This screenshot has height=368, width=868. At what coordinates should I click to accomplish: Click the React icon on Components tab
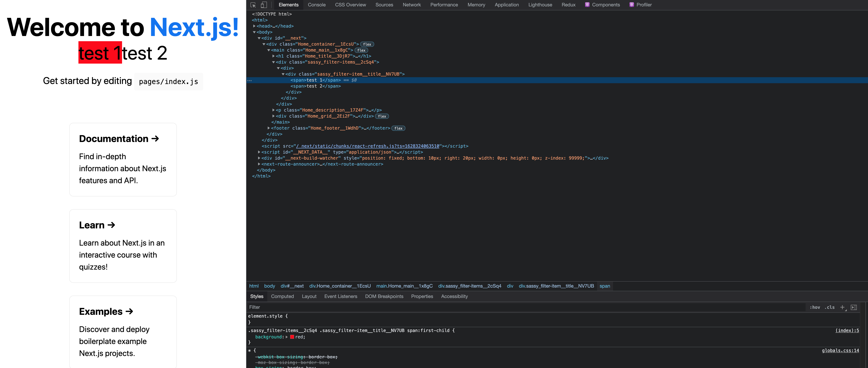[587, 5]
